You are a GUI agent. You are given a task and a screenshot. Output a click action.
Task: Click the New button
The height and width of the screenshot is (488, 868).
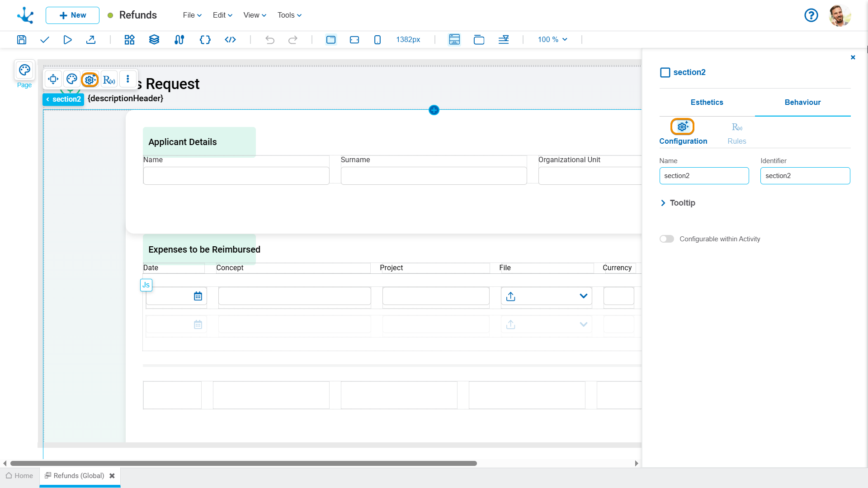(x=72, y=15)
